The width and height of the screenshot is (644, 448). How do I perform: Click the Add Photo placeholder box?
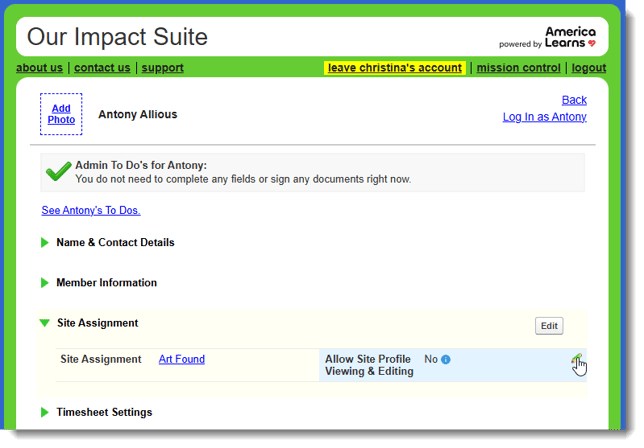[61, 114]
